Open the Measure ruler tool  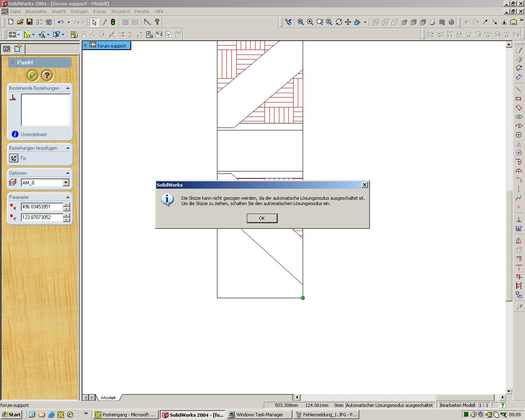tap(148, 22)
